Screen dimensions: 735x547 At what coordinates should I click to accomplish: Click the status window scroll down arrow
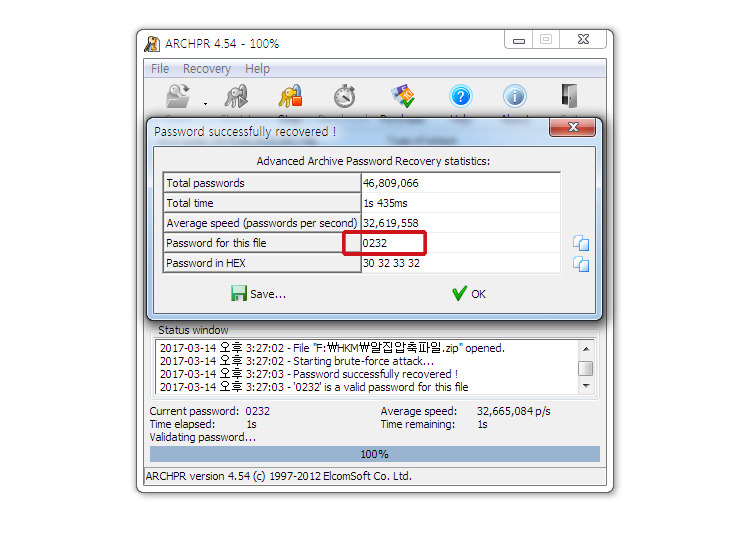click(x=586, y=386)
